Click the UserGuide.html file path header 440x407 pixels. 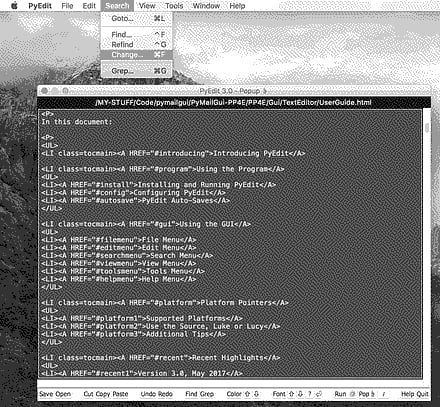coord(233,102)
